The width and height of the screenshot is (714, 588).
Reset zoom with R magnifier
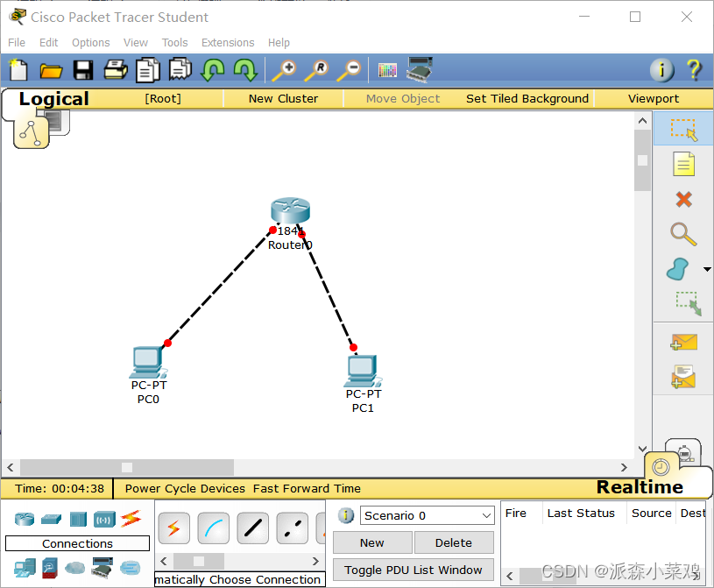tap(316, 71)
